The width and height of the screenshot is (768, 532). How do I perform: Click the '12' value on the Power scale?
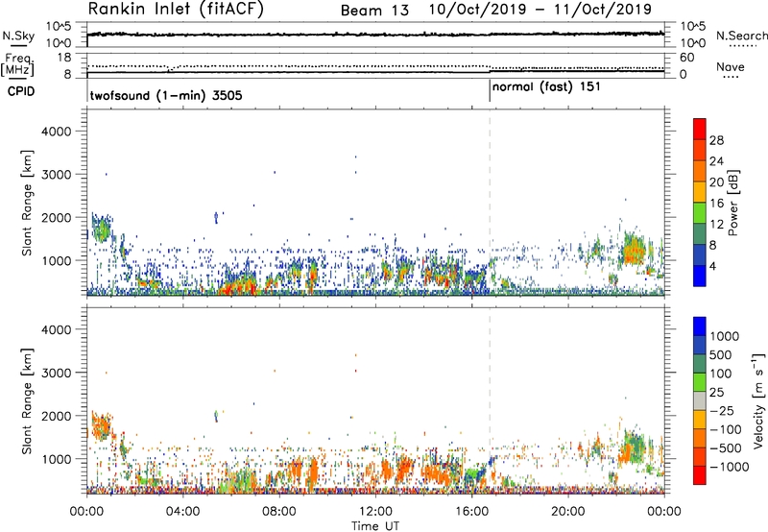coord(716,225)
